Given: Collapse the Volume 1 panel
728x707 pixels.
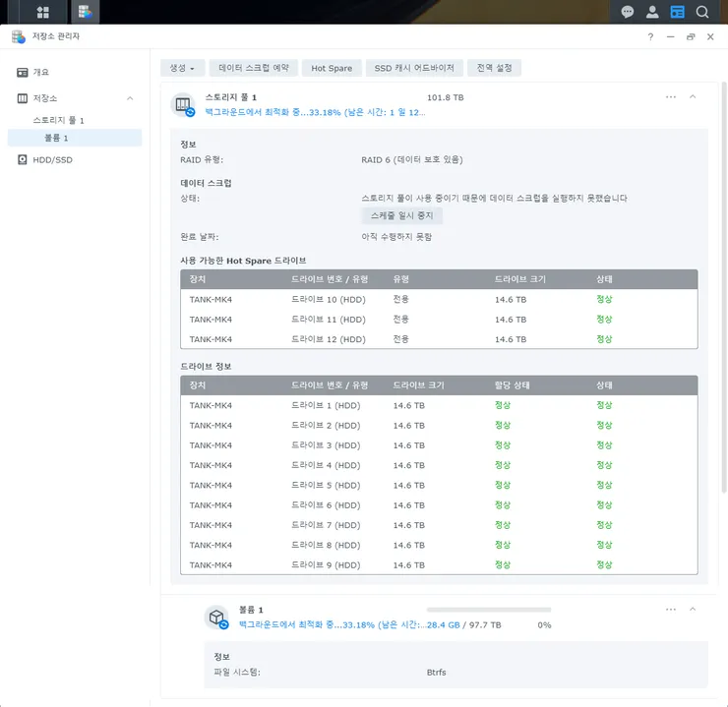Looking at the screenshot, I should click(x=693, y=609).
